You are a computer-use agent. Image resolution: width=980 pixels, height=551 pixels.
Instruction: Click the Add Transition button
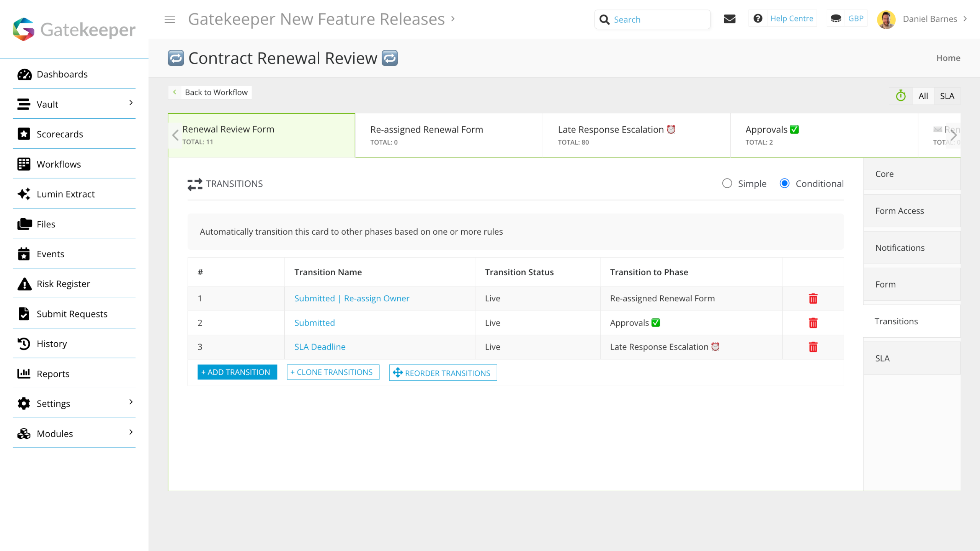coord(237,372)
